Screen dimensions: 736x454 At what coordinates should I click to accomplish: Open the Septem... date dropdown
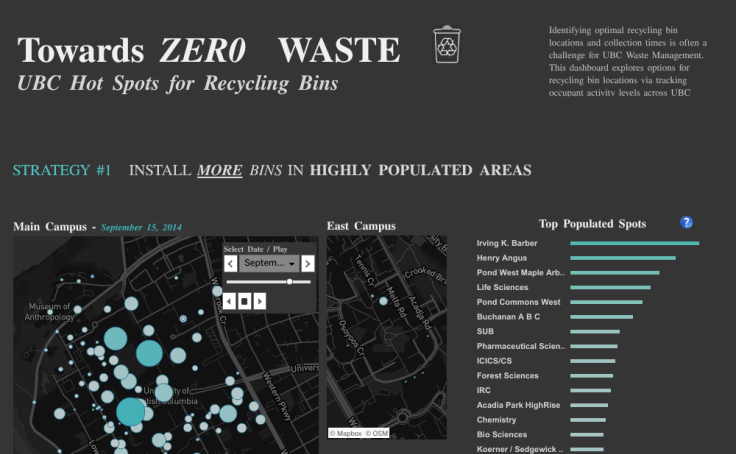click(x=269, y=263)
